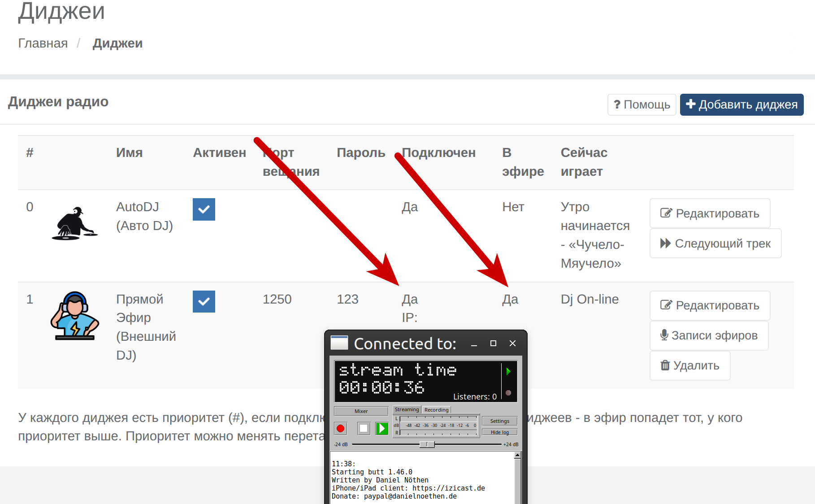Viewport: 815px width, 504px height.
Task: Open the Помощь help button
Action: click(642, 104)
